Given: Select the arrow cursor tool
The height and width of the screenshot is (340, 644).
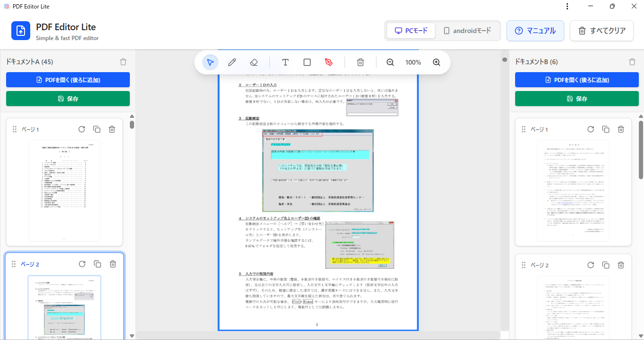Looking at the screenshot, I should 210,62.
